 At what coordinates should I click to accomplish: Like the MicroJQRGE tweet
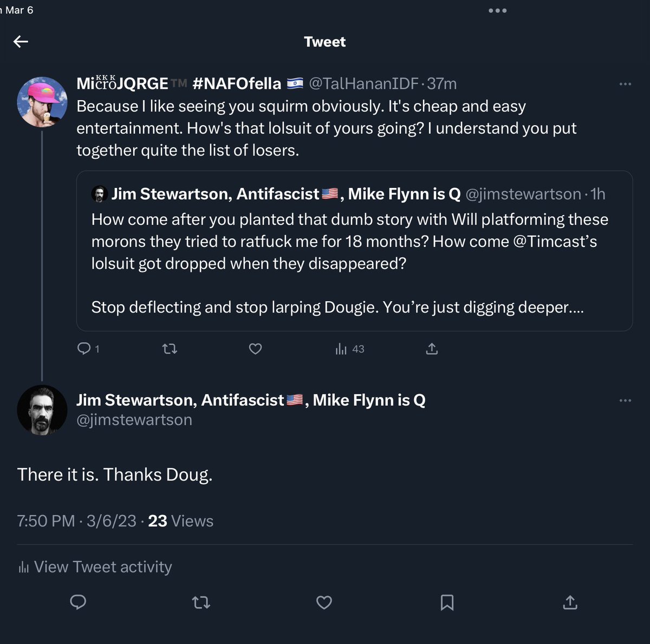(255, 349)
